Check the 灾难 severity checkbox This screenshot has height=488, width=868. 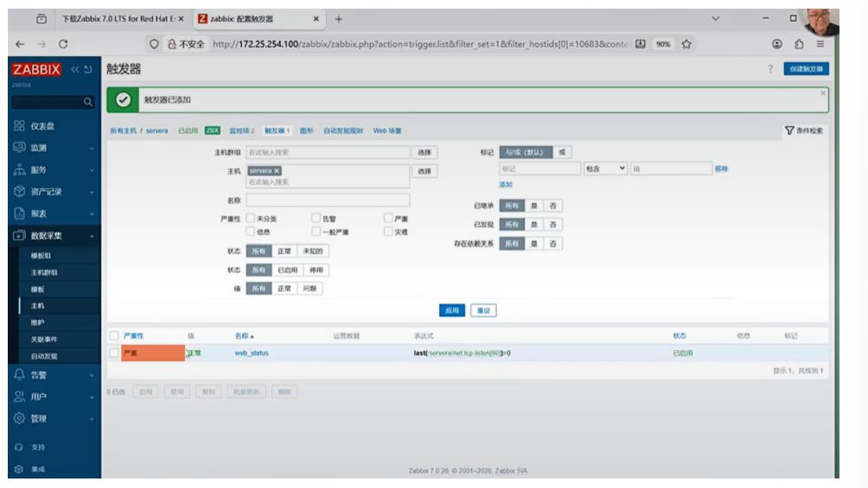pyautogui.click(x=388, y=231)
